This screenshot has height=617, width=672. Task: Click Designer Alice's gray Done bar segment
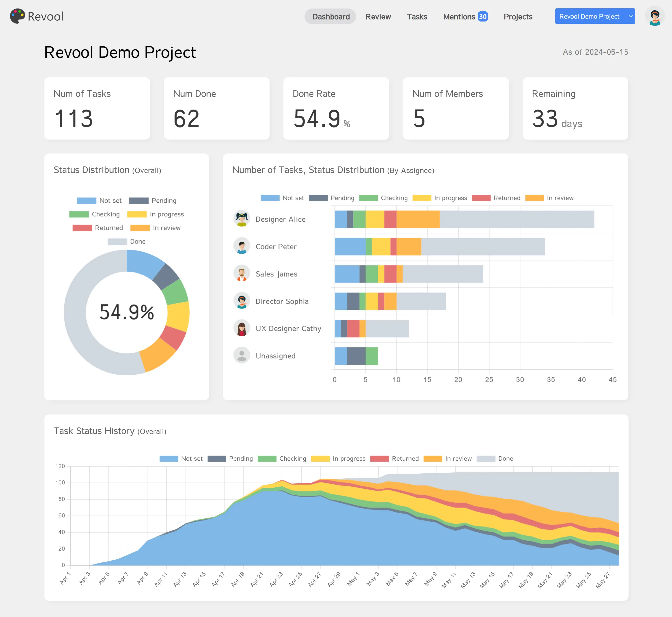517,219
